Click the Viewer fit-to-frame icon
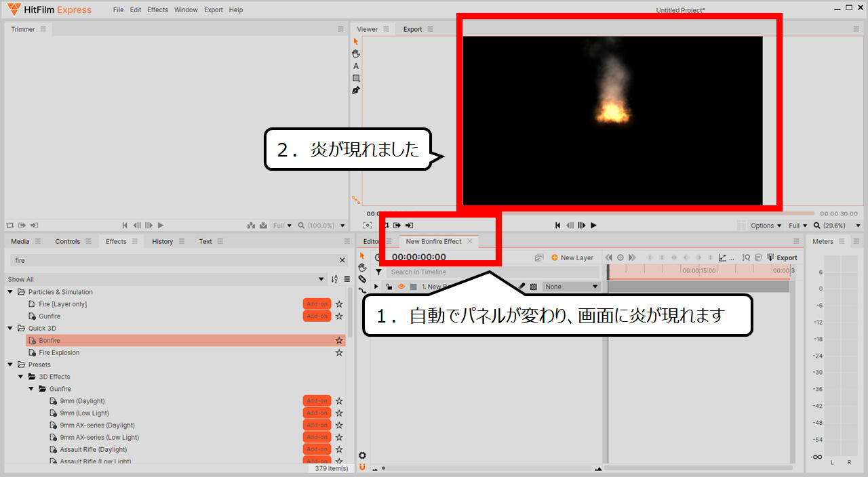The image size is (868, 477). point(368,225)
